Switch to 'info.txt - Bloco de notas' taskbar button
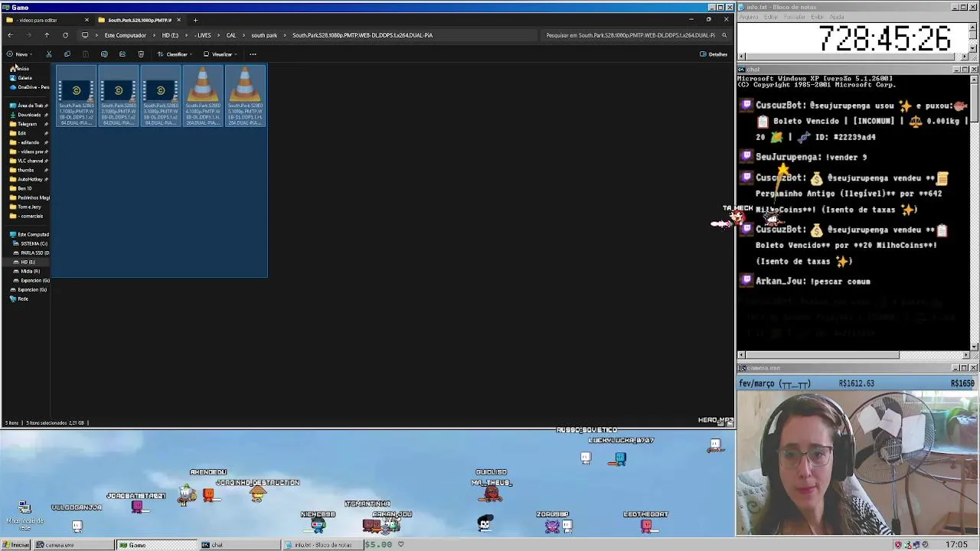980x551 pixels. tap(322, 545)
